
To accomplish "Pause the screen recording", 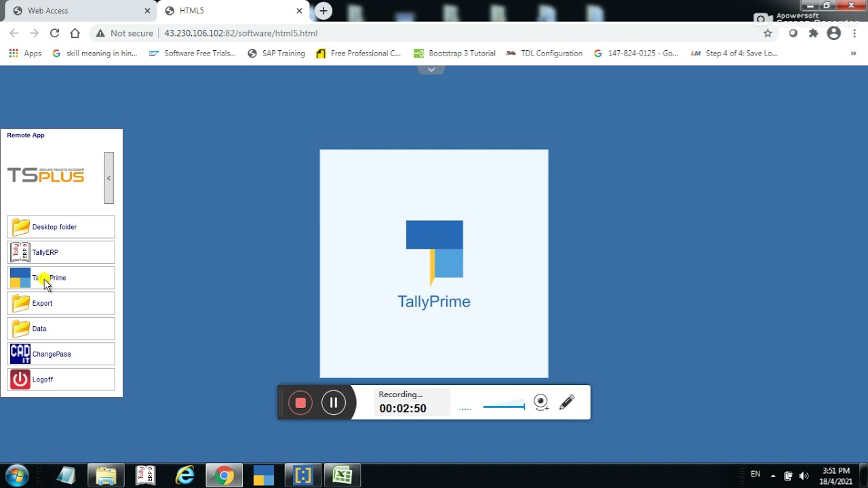I will pos(334,403).
